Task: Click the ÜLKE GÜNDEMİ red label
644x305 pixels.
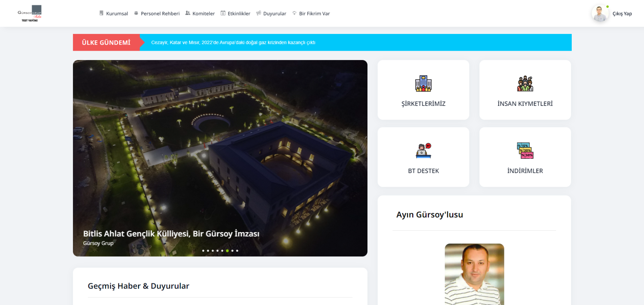Action: pos(106,43)
